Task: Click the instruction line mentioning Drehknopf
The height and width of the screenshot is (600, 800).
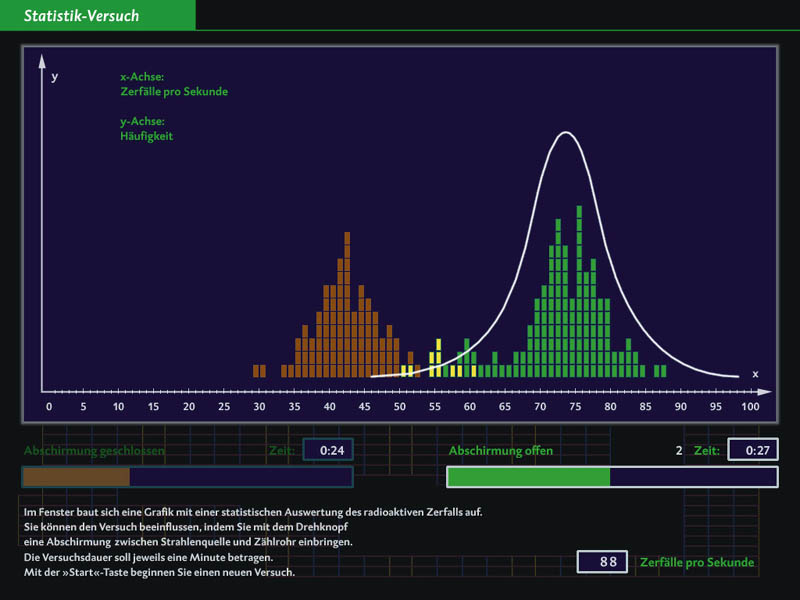Action: point(186,527)
